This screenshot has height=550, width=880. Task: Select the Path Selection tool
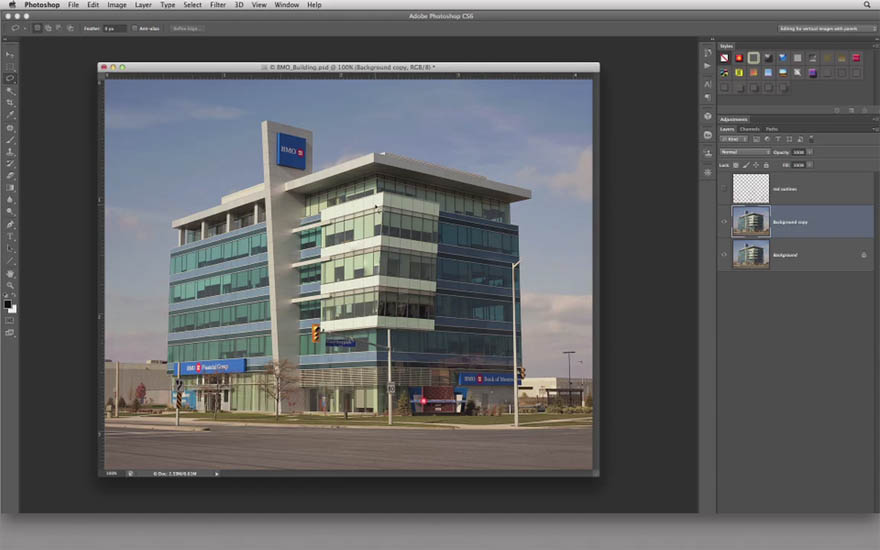(10, 249)
